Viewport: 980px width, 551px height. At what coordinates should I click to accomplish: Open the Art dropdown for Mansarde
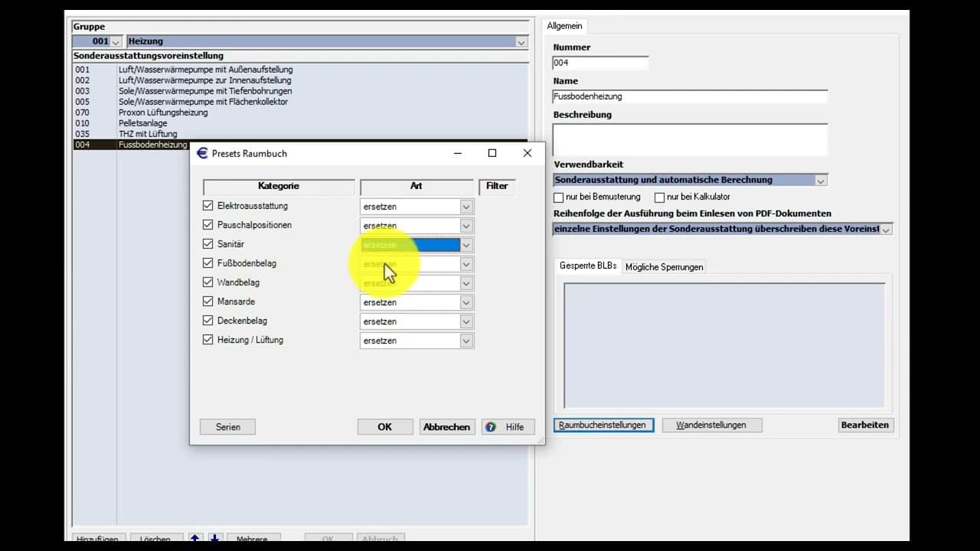pos(466,302)
